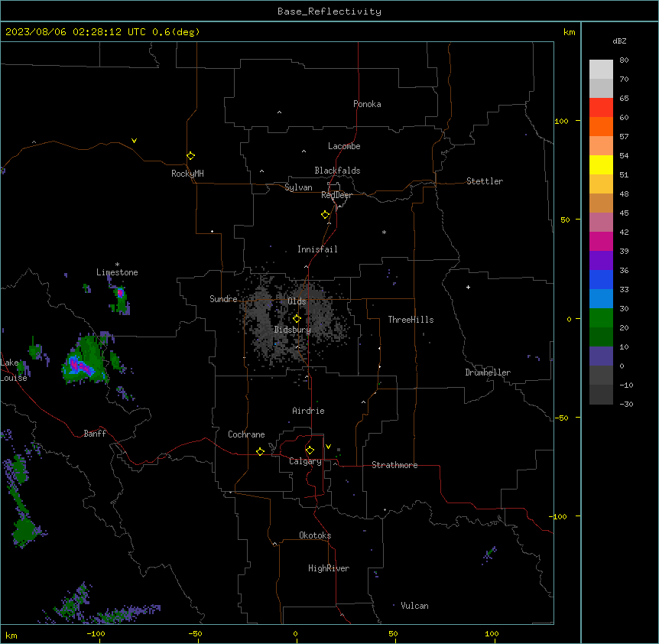Screen dimensions: 659x644
Task: Click the -50 tick label on the right axis
Action: [561, 418]
